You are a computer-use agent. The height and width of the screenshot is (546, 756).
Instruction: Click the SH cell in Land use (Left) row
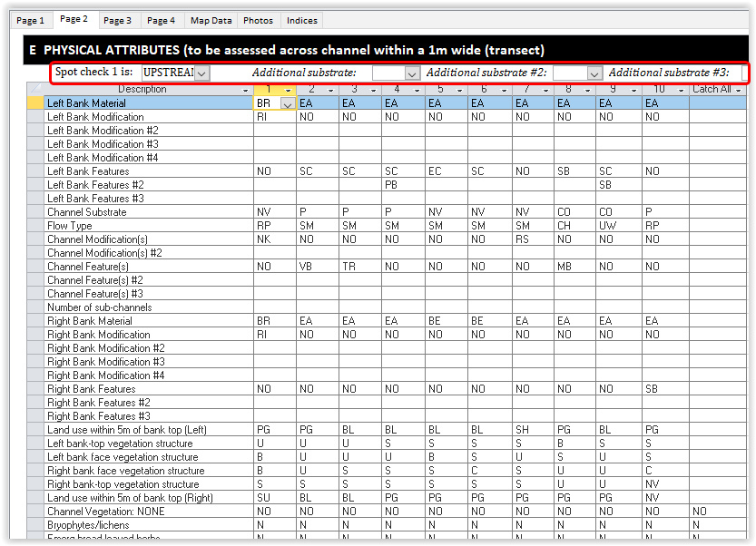click(x=533, y=430)
